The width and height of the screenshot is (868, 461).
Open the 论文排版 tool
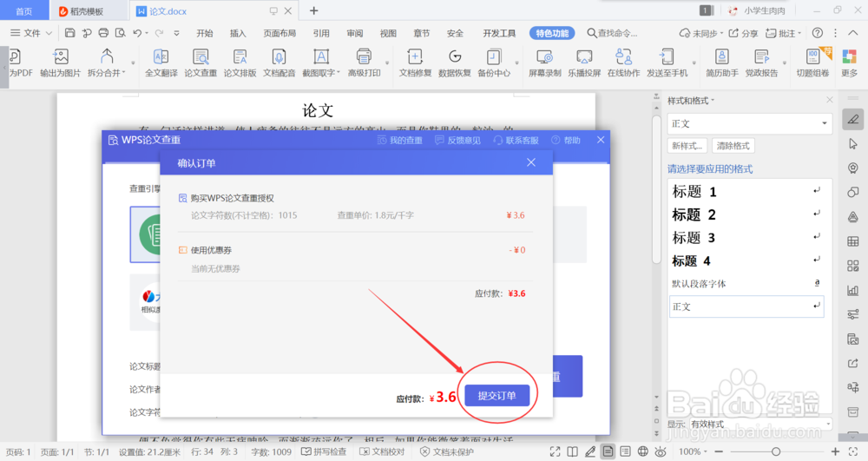click(240, 63)
